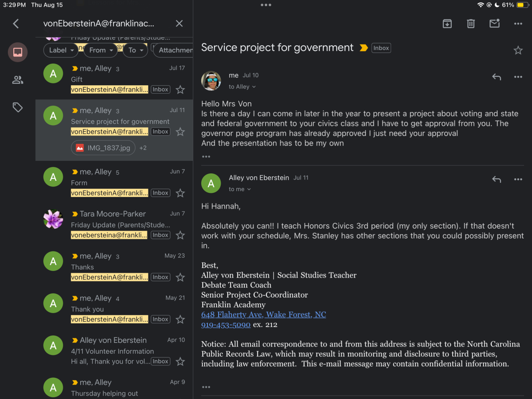Star the Gift email in list
532x399 pixels.
pos(180,90)
